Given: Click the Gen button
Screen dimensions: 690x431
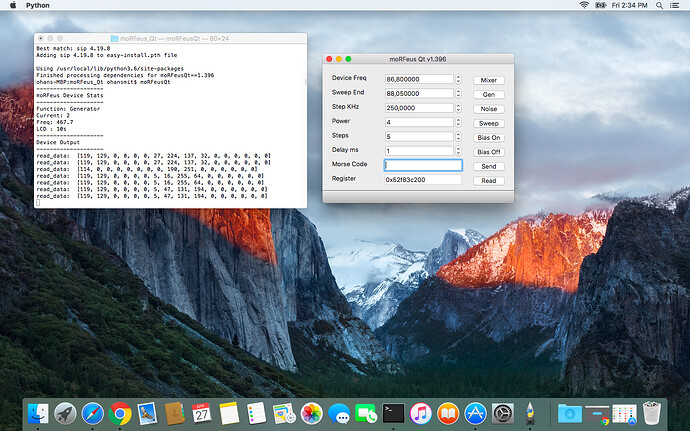Looking at the screenshot, I should (x=488, y=95).
